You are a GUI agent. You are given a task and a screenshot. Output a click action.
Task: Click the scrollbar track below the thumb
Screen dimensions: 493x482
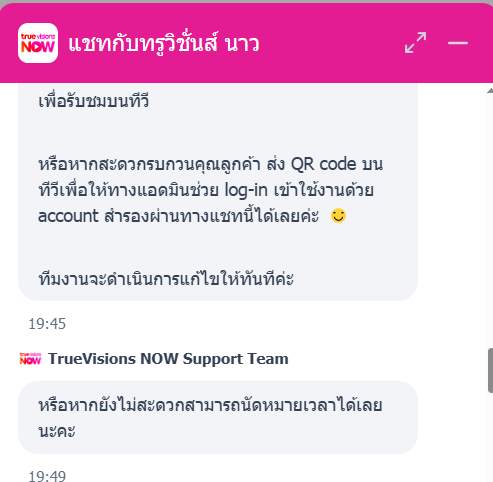[490, 437]
